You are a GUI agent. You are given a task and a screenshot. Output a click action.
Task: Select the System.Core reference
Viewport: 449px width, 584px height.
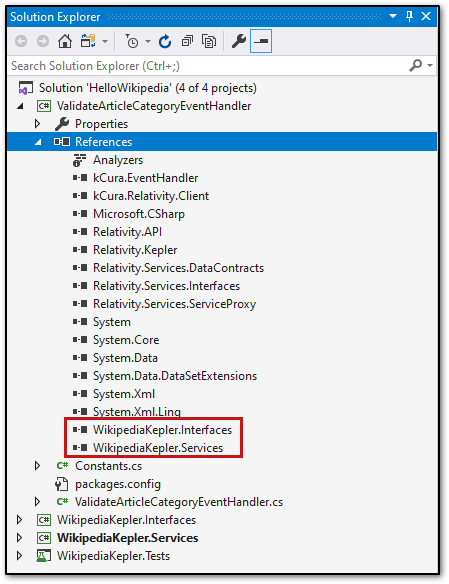(126, 340)
